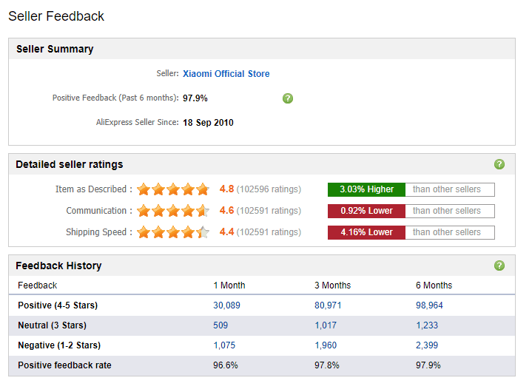Click the Feedback History section title

(x=58, y=266)
